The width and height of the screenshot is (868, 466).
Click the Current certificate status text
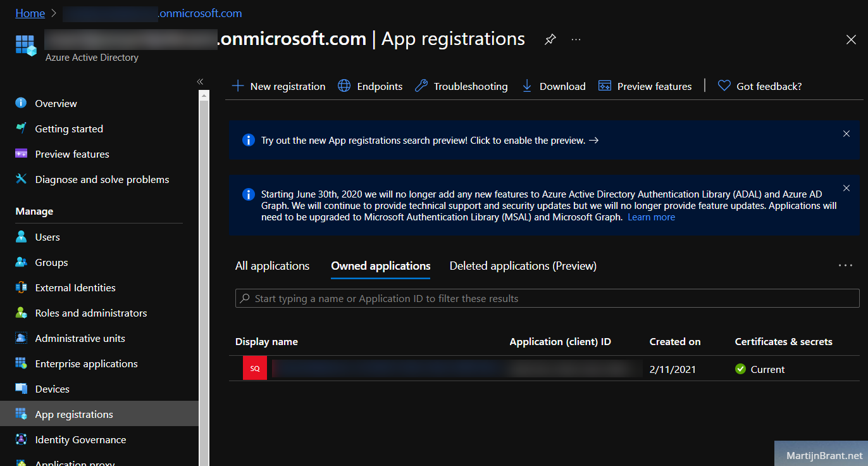[767, 369]
